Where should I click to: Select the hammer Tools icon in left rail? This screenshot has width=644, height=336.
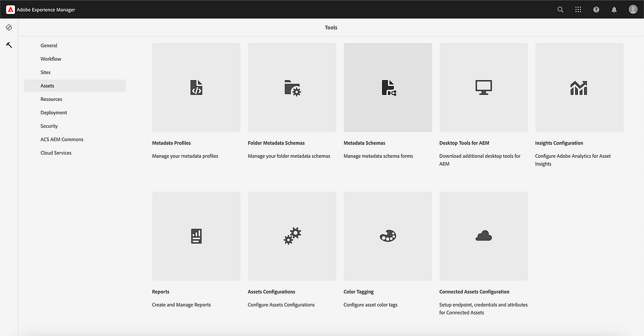[9, 45]
